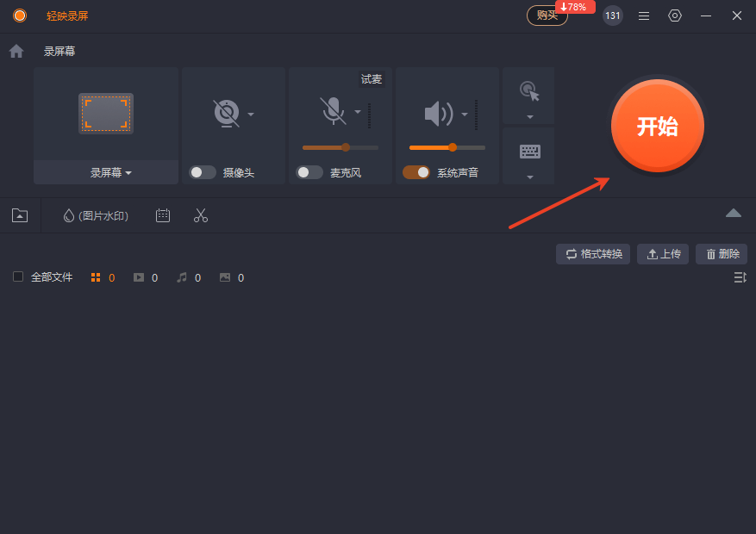The image size is (756, 534).
Task: Click the 全部文件 label text
Action: click(x=52, y=276)
